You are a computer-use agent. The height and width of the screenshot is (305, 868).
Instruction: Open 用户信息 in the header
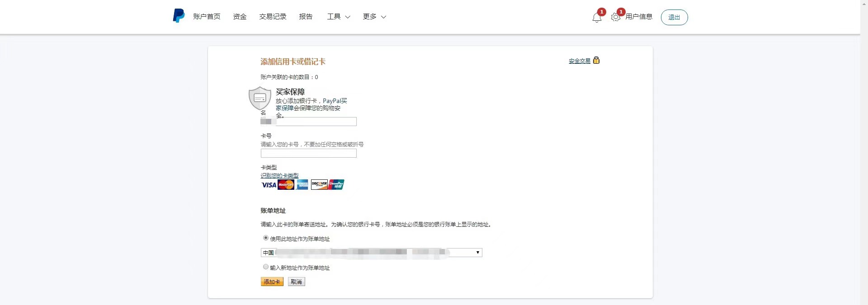coord(639,17)
